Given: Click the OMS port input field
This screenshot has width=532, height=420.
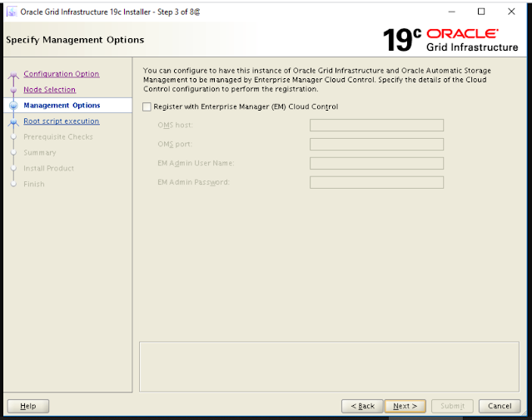Looking at the screenshot, I should pos(376,144).
